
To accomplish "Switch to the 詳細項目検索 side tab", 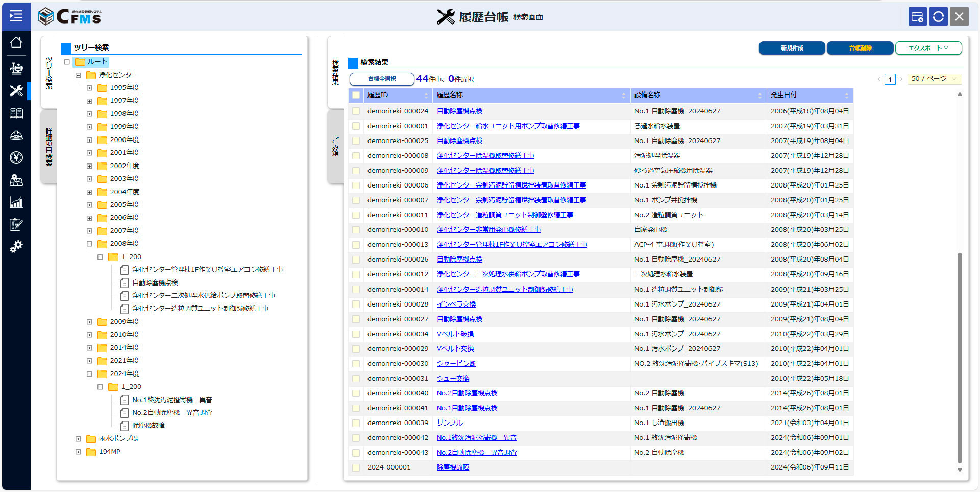I will 49,147.
